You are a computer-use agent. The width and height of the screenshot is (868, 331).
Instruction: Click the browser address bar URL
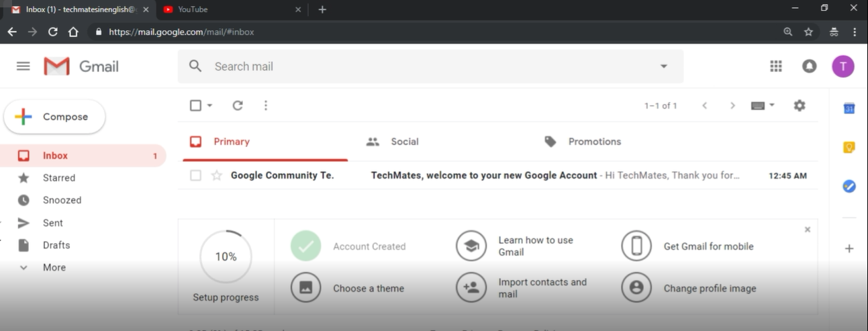[181, 32]
